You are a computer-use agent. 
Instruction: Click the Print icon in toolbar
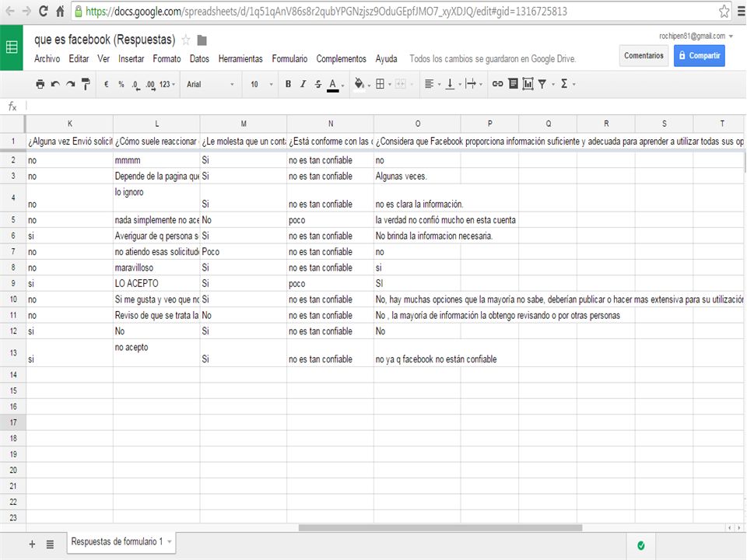[x=40, y=84]
